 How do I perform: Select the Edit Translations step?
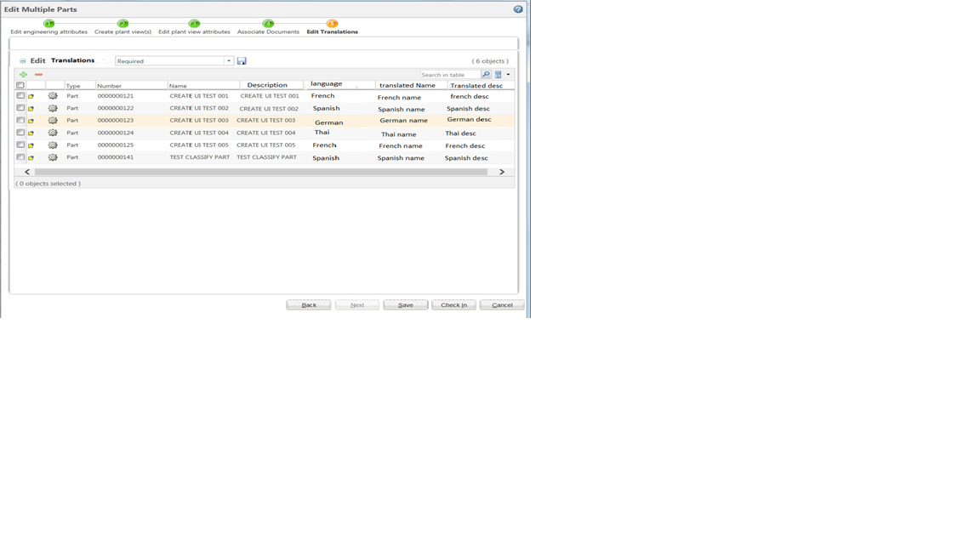[332, 31]
